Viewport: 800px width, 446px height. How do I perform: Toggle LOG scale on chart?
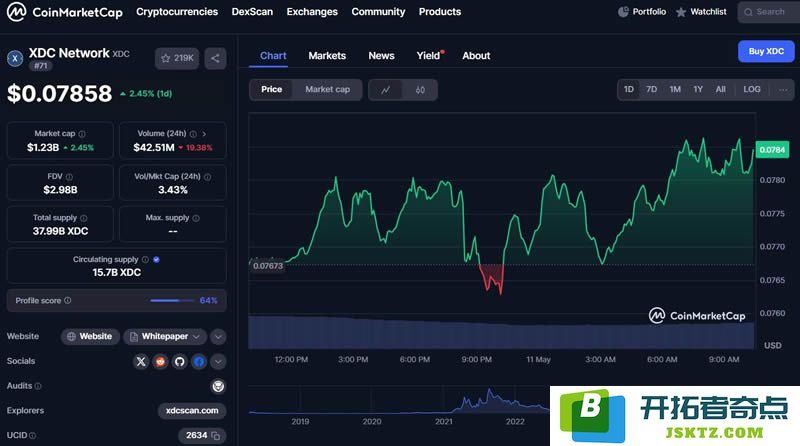(x=752, y=89)
